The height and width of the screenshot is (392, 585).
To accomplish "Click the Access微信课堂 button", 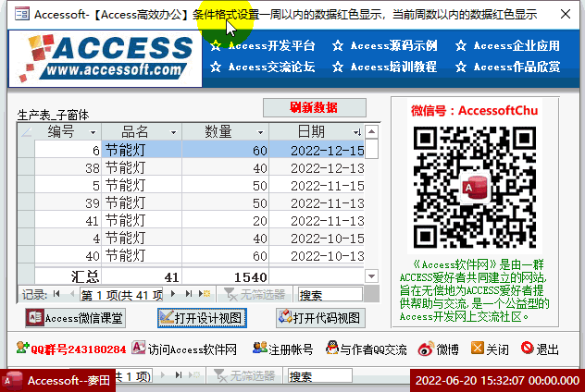I will [x=75, y=318].
